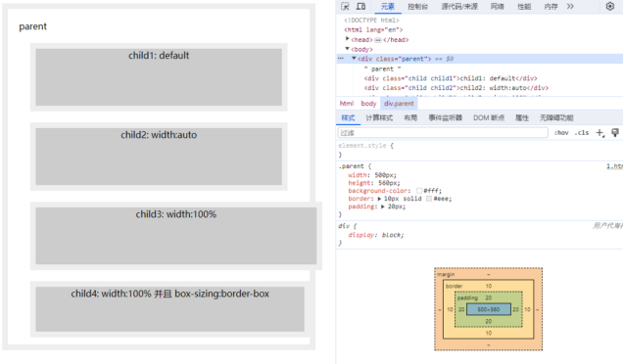Toggle the .cls class editor
Screen dimensions: 624x364
[x=582, y=133]
